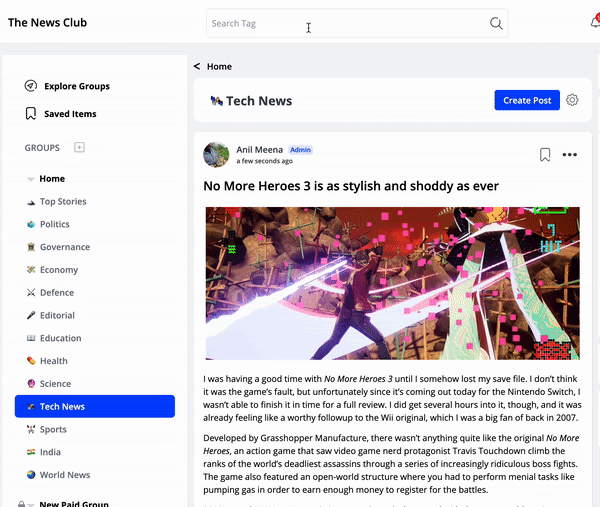Click the Saved Items bookmark icon
The height and width of the screenshot is (507, 600).
31,114
